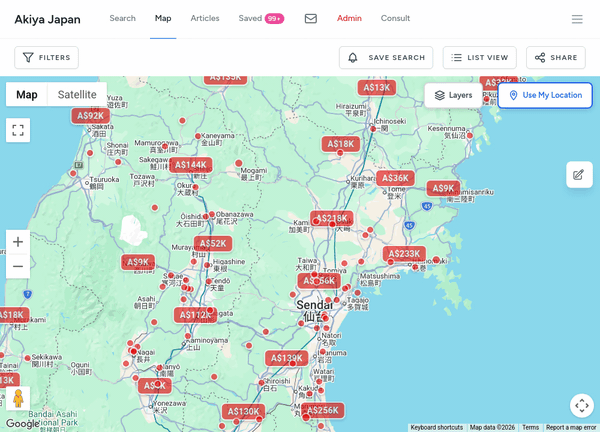Open the Articles tab
The image size is (600, 432).
tap(205, 18)
